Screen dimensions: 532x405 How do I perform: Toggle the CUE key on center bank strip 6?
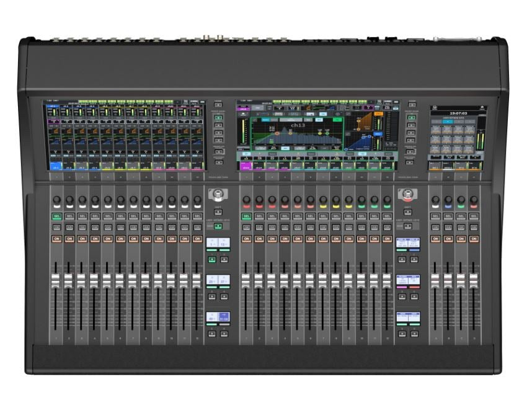310,228
